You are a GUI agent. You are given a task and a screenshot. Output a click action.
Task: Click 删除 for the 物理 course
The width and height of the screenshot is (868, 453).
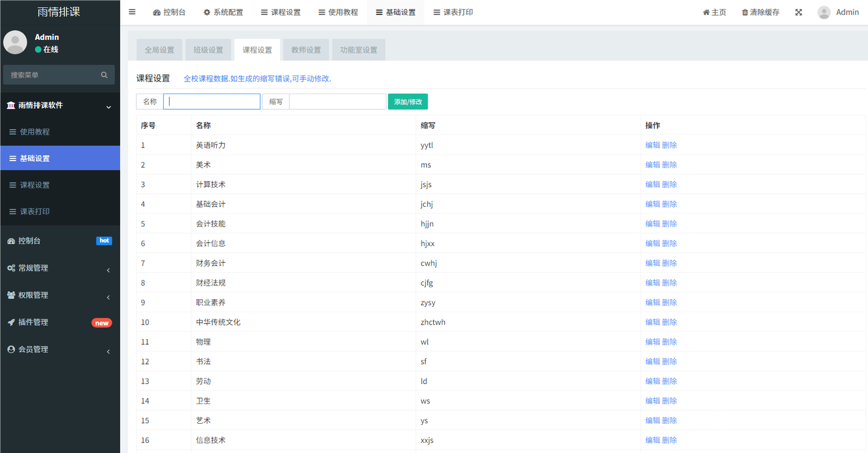(x=669, y=342)
